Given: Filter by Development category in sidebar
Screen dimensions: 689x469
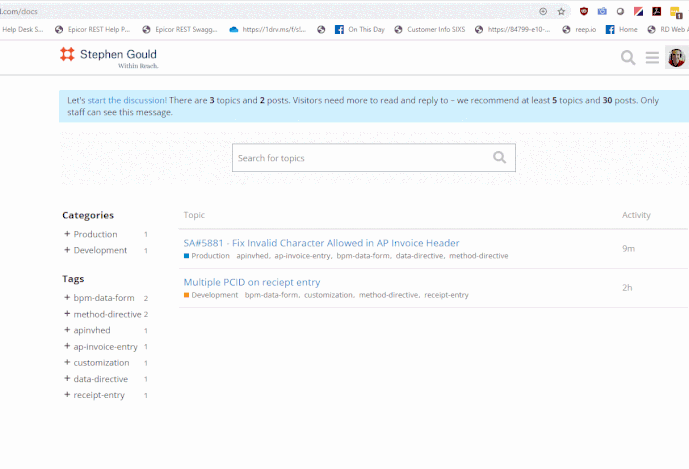Looking at the screenshot, I should click(x=100, y=250).
